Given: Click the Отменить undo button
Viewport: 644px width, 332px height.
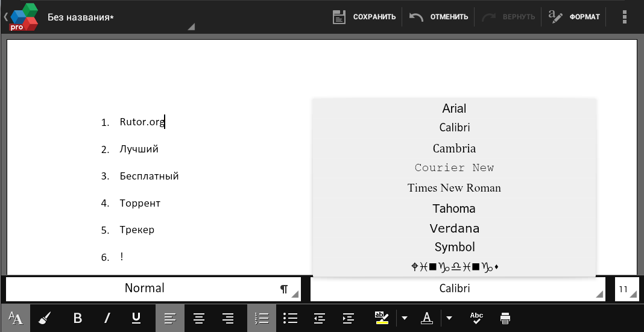Looking at the screenshot, I should point(439,17).
